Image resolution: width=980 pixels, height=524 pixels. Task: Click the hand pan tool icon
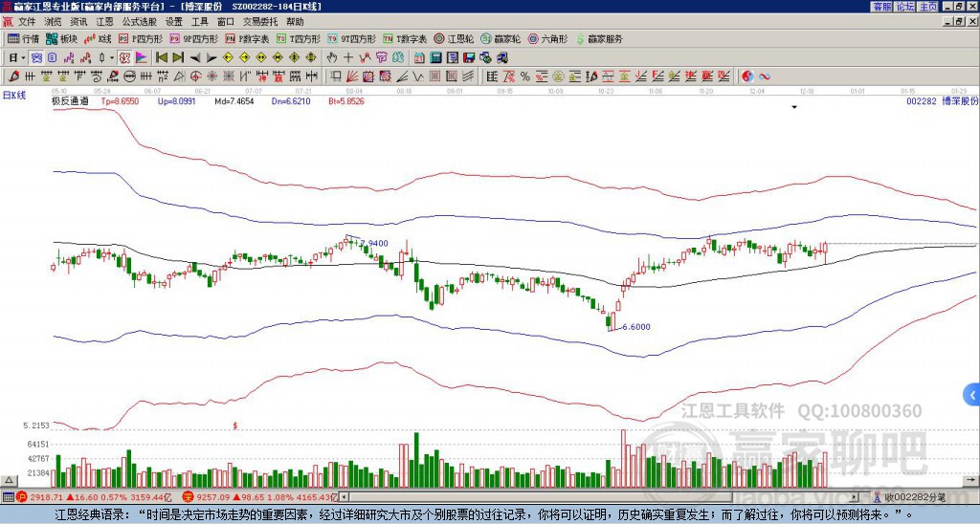(x=332, y=57)
